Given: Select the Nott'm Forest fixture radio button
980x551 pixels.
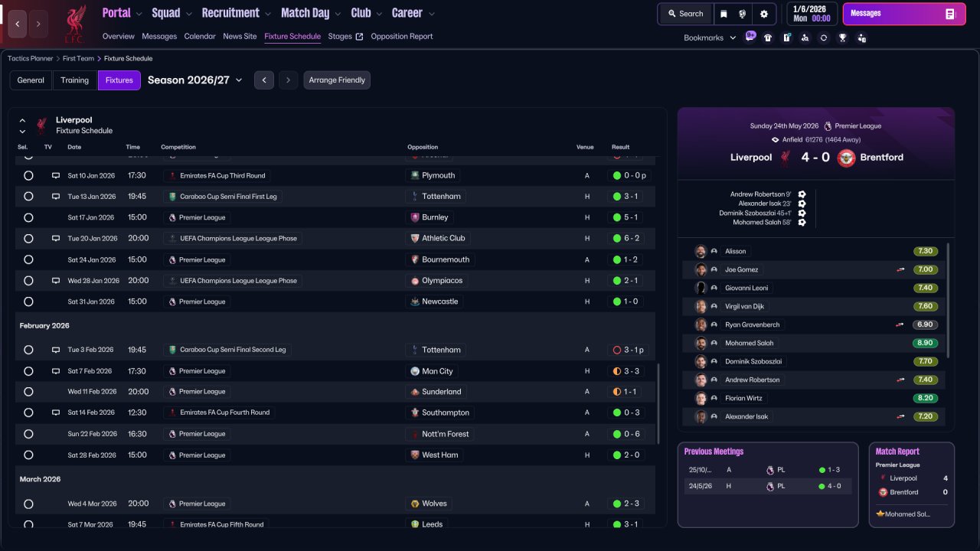Looking at the screenshot, I should [x=28, y=434].
